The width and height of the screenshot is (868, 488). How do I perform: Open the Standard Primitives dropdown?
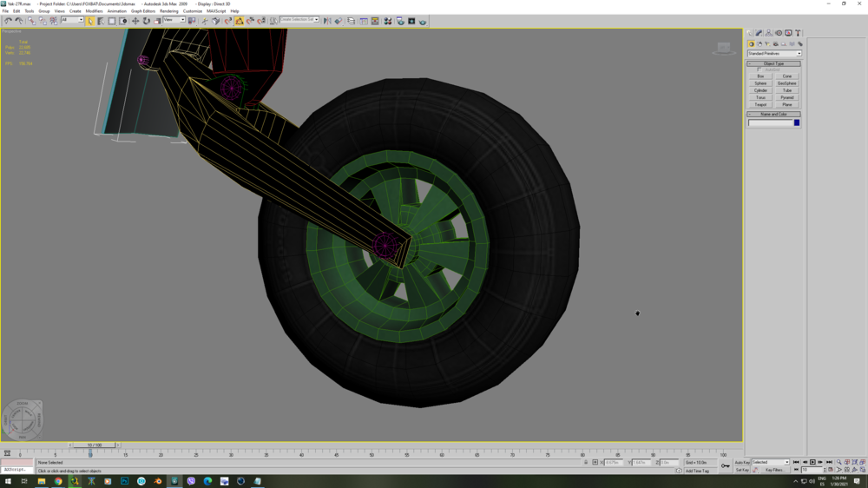[x=774, y=54]
